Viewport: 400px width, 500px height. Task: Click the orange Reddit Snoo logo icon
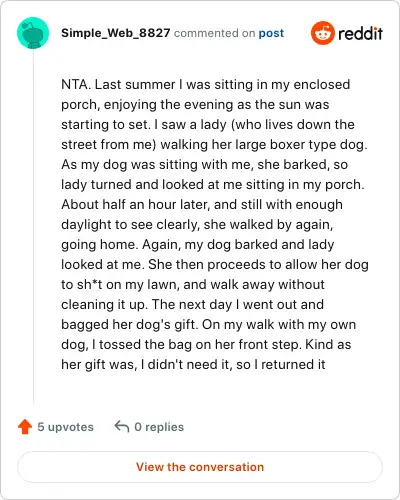pyautogui.click(x=322, y=33)
